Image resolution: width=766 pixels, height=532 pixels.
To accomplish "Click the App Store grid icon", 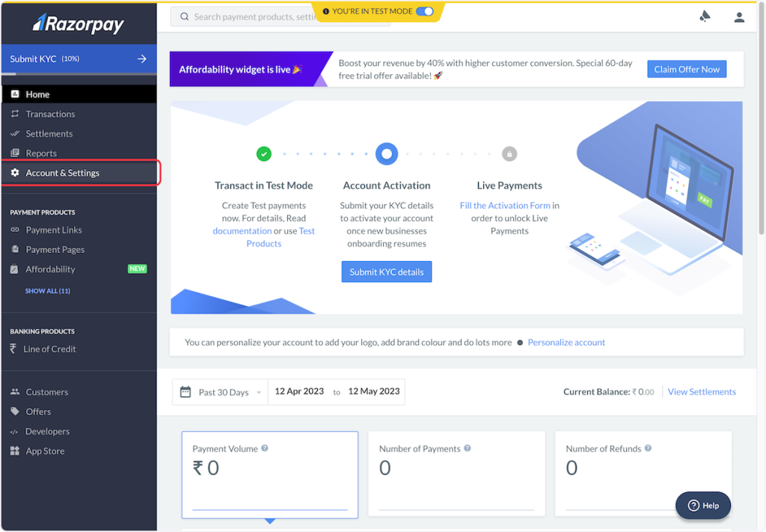I will click(x=15, y=451).
